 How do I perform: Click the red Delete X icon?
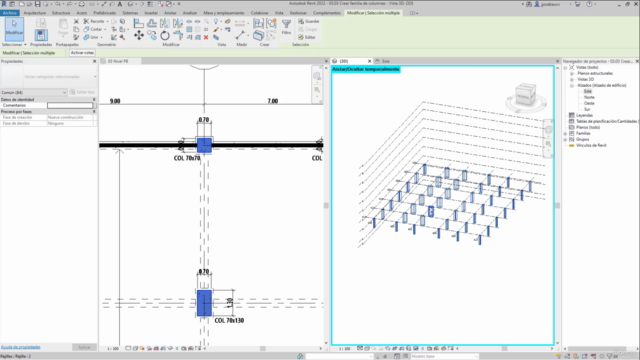point(206,37)
